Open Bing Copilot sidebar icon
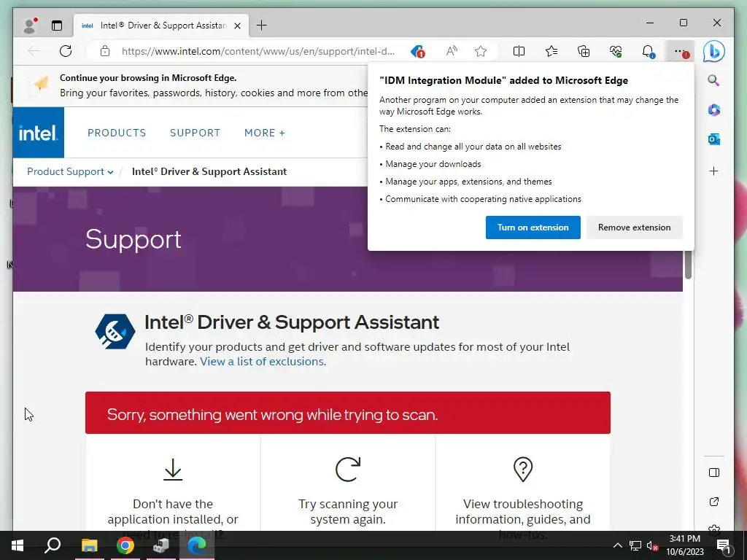 [713, 51]
